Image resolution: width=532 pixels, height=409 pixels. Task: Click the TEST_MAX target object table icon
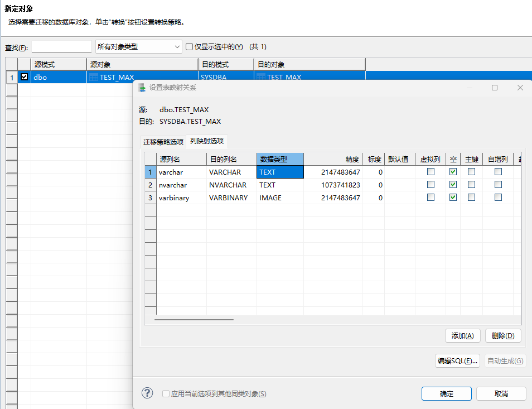coord(261,78)
